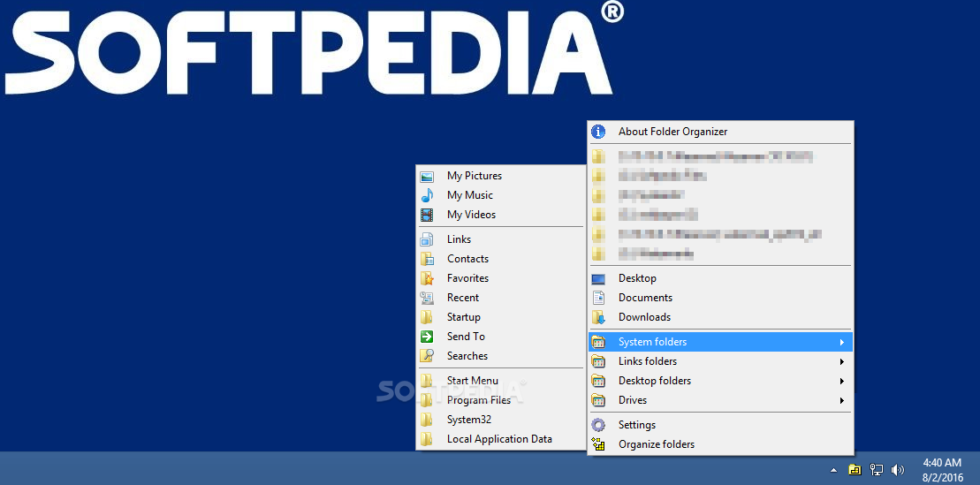
Task: Open the Contacts entry text
Action: 467,259
